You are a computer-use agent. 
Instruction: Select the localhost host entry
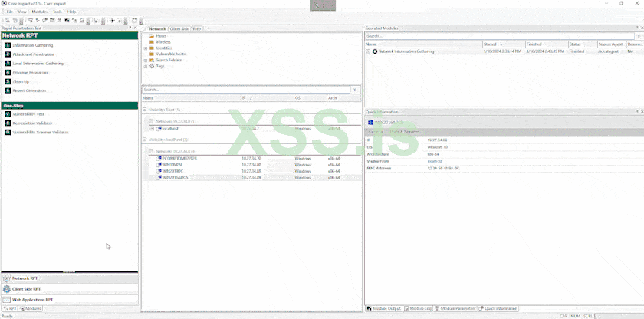coord(170,129)
